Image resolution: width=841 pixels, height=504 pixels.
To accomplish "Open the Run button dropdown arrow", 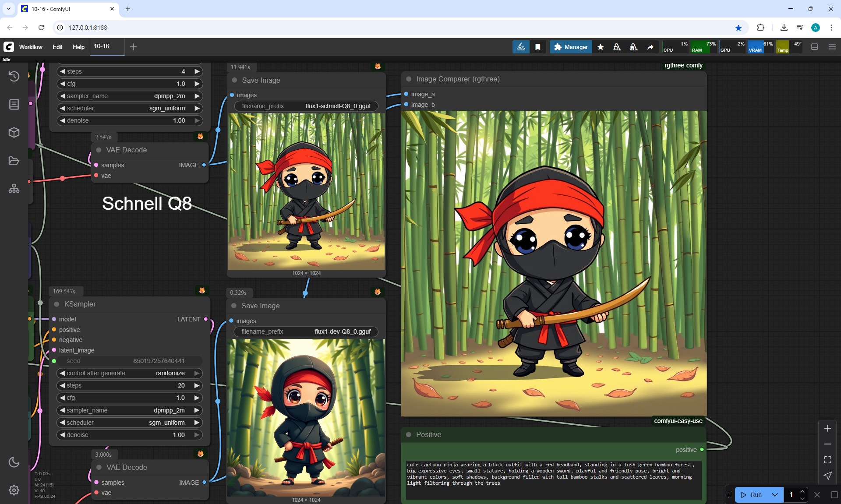I will pyautogui.click(x=774, y=495).
